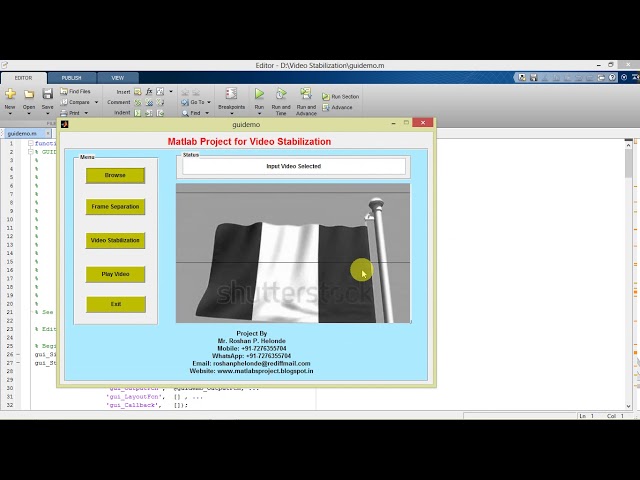The image size is (640, 480).
Task: Click the green Run icon
Action: (259, 93)
